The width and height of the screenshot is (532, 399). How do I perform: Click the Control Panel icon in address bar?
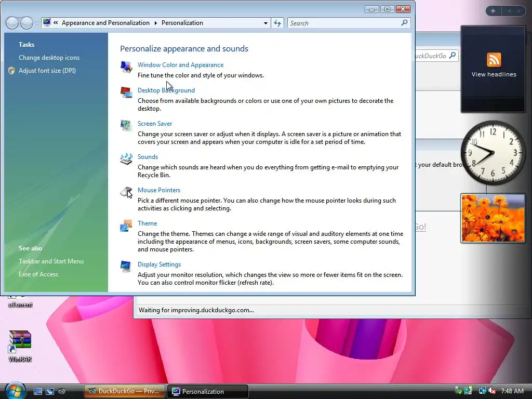click(47, 23)
